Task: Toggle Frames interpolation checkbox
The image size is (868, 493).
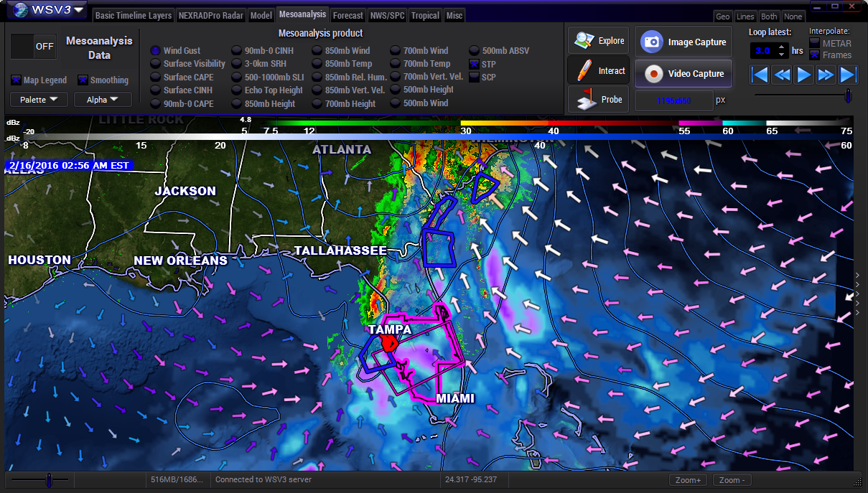Action: point(814,55)
